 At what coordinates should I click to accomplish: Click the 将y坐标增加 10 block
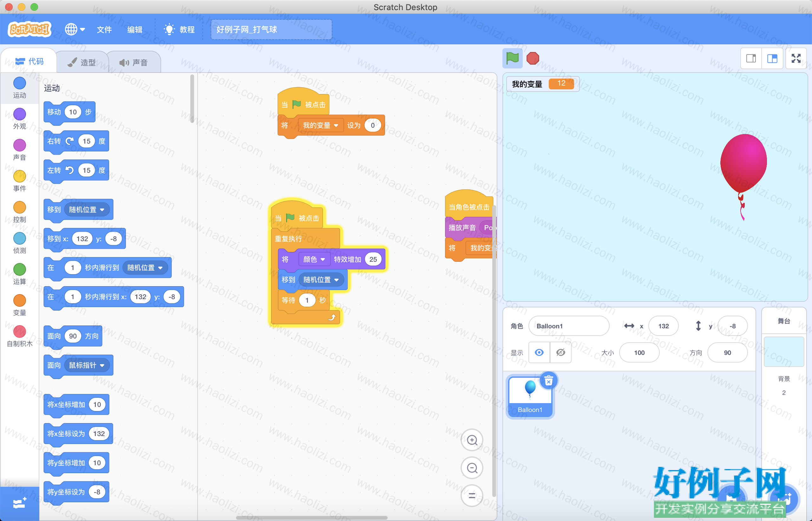[x=76, y=462]
